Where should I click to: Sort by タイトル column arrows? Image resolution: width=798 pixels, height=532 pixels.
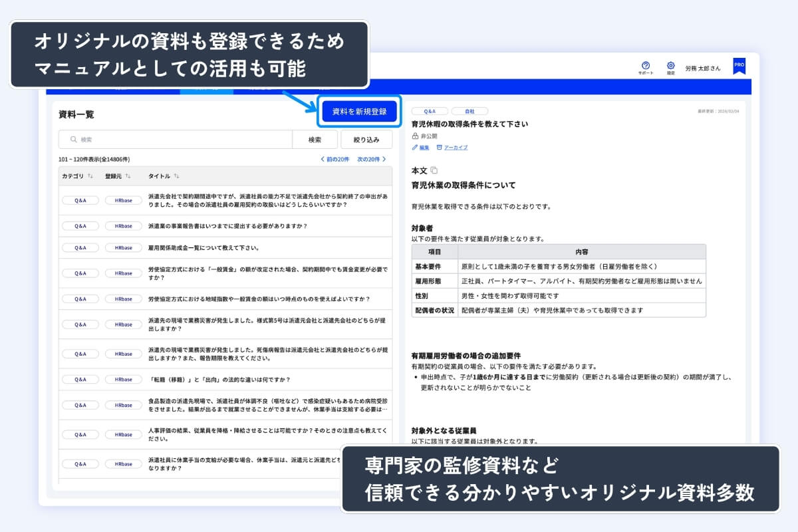[x=176, y=176]
